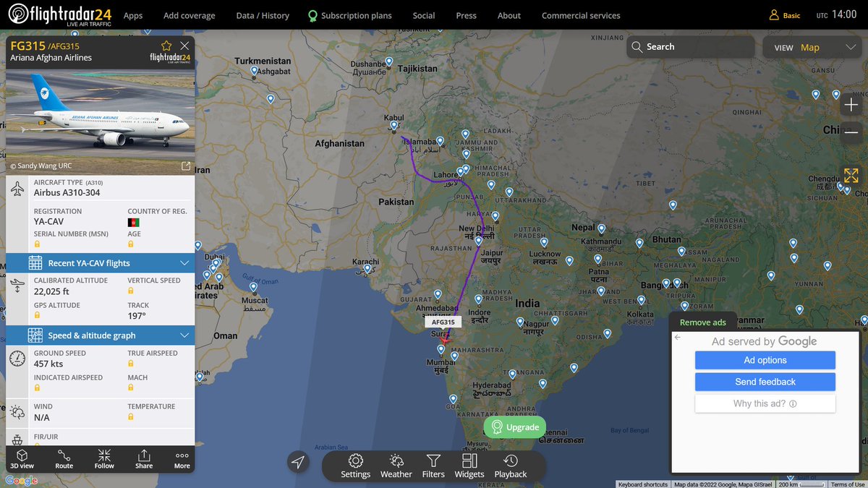Image resolution: width=868 pixels, height=488 pixels.
Task: Click the Kabul airport pin
Action: click(393, 127)
